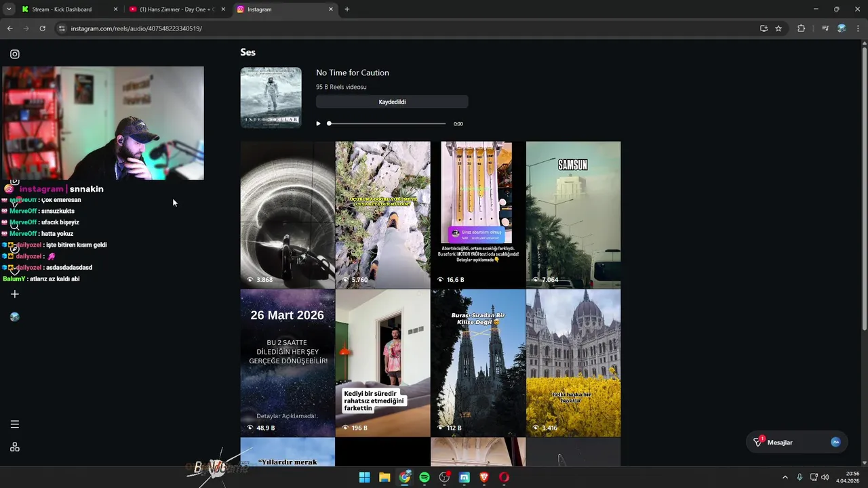Toggle the Kaydedildi saved-audio button

[392, 102]
